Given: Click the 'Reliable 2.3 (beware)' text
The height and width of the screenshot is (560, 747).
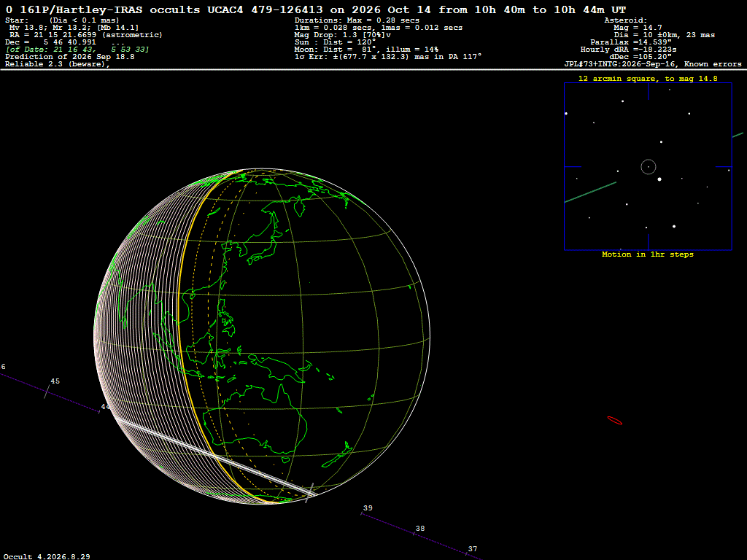Looking at the screenshot, I should pos(57,64).
